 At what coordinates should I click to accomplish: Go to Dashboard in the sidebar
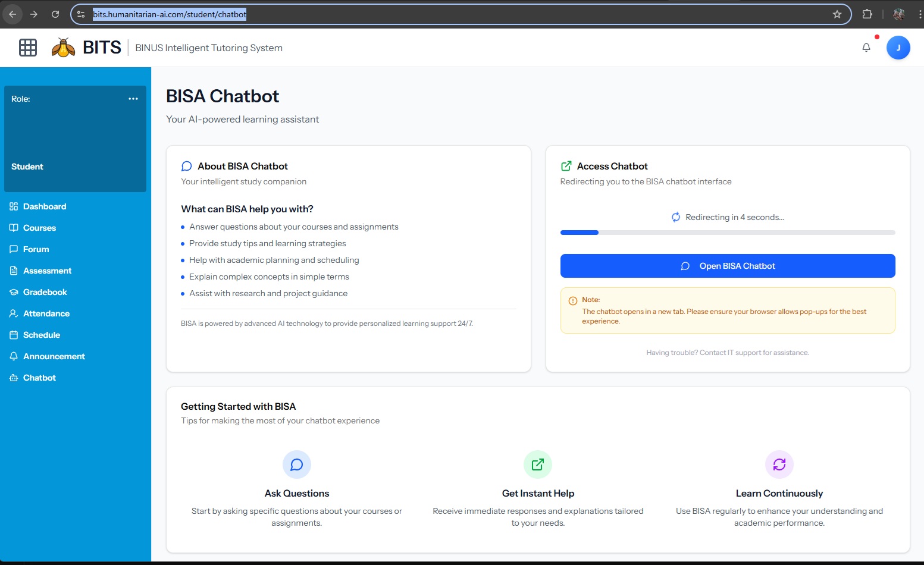point(45,206)
